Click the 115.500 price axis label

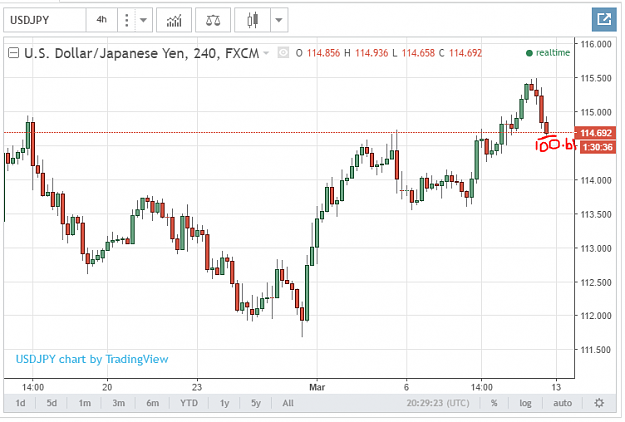point(596,78)
